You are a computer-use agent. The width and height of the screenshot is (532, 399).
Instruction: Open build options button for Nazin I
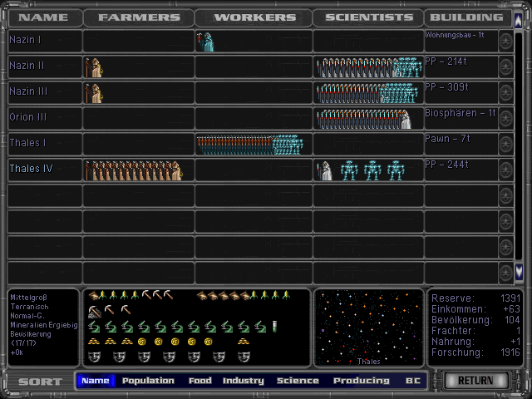pos(505,42)
